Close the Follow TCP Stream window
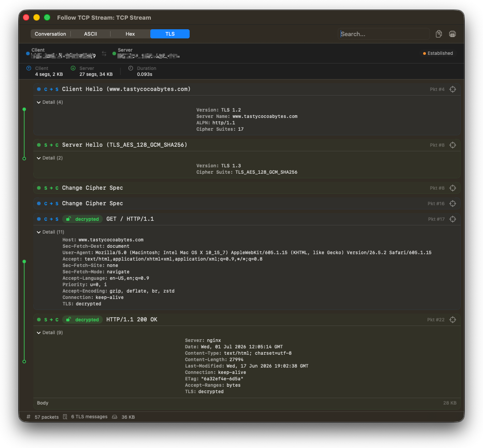The width and height of the screenshot is (483, 448). click(26, 17)
